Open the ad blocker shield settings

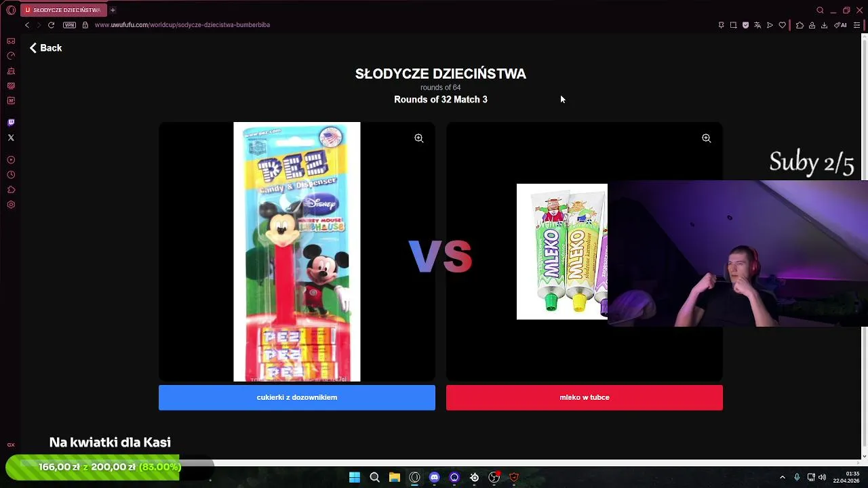pos(745,25)
